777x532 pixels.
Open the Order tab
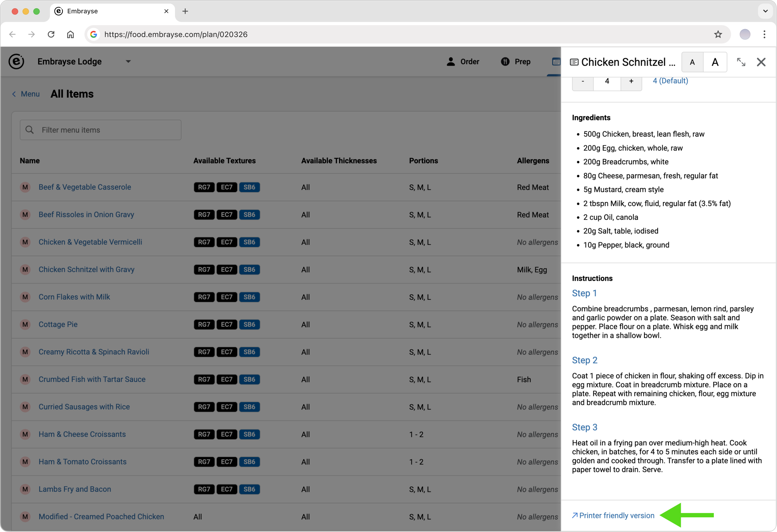pyautogui.click(x=463, y=61)
